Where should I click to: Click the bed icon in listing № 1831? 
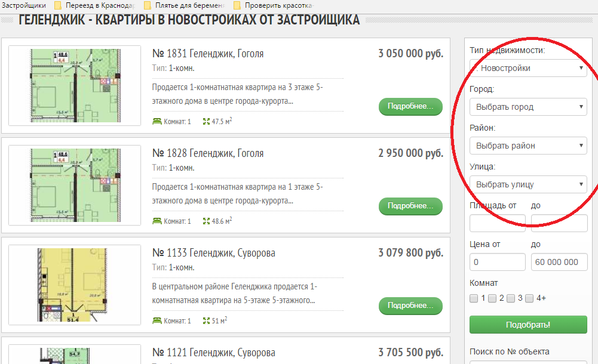(x=157, y=122)
